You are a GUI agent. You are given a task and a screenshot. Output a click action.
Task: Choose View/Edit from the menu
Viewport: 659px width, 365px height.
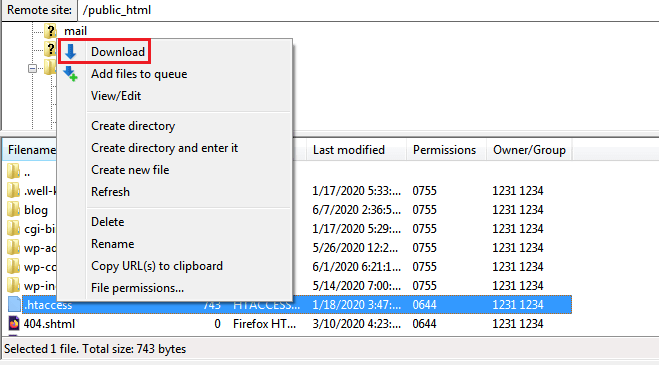(x=116, y=96)
